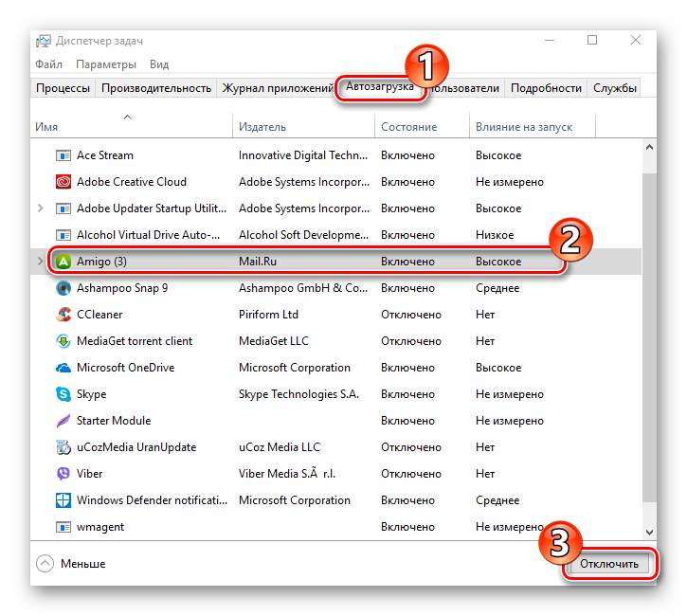687x616 pixels.
Task: Click the Ashampoo Snap 9 icon
Action: (63, 288)
